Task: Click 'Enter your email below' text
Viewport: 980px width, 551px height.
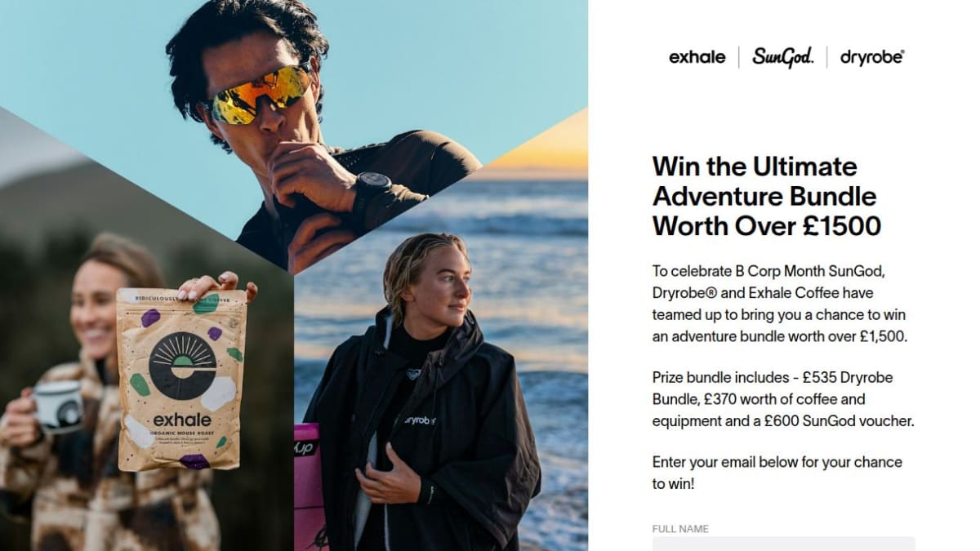Action: [x=777, y=473]
